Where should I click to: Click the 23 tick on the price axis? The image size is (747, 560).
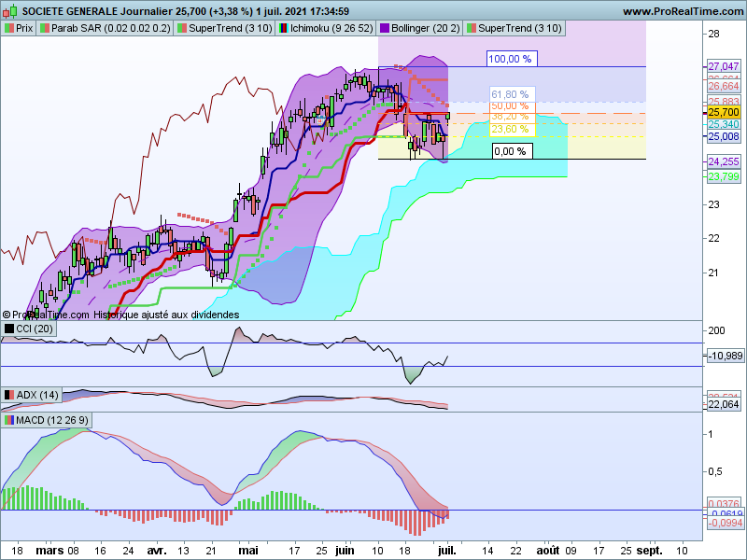point(713,204)
